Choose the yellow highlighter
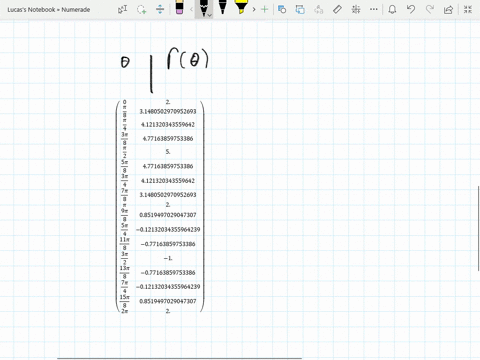Screen dimensions: 480x360 241,7
